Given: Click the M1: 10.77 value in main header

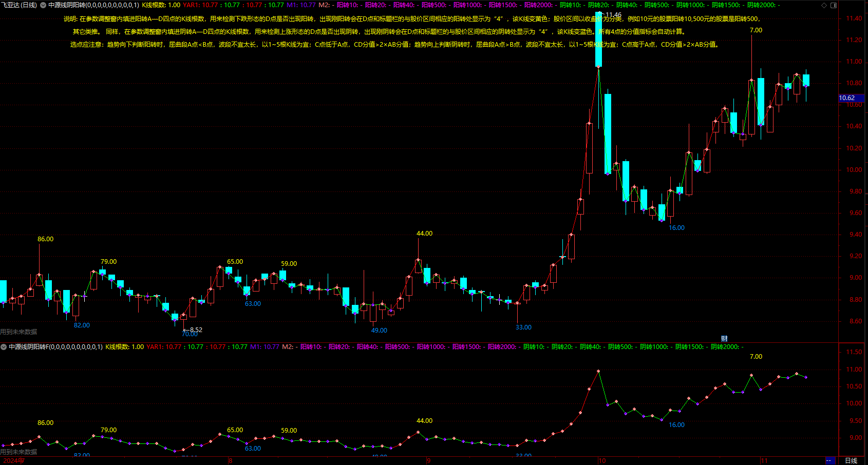Looking at the screenshot, I should tap(301, 5).
